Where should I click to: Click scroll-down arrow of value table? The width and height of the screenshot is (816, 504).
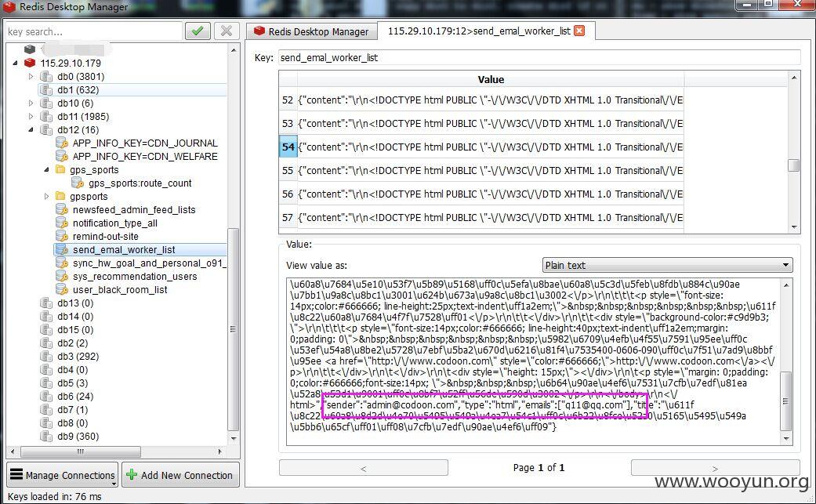pos(793,227)
